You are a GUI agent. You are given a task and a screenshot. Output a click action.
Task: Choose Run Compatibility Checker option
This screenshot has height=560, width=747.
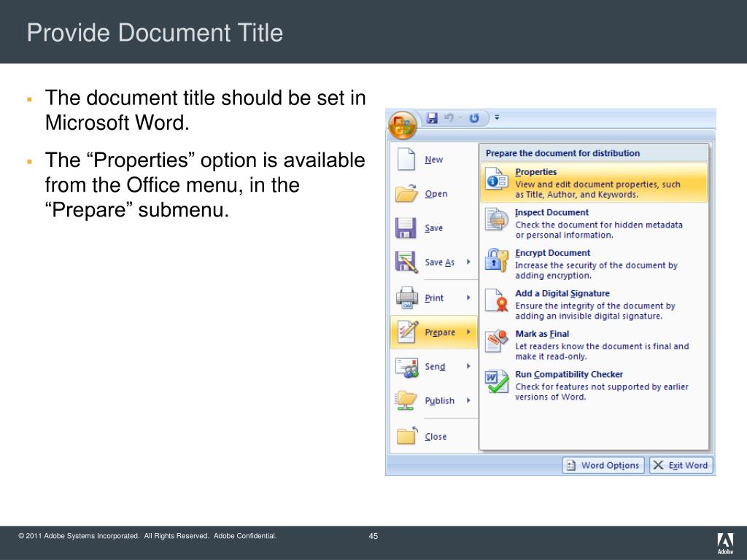(594, 385)
